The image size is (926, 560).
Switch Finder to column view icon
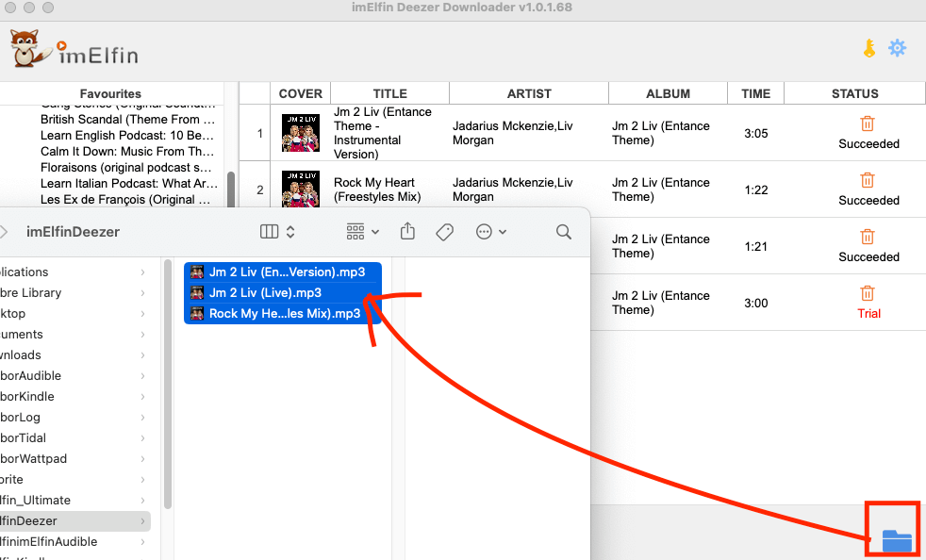click(270, 232)
